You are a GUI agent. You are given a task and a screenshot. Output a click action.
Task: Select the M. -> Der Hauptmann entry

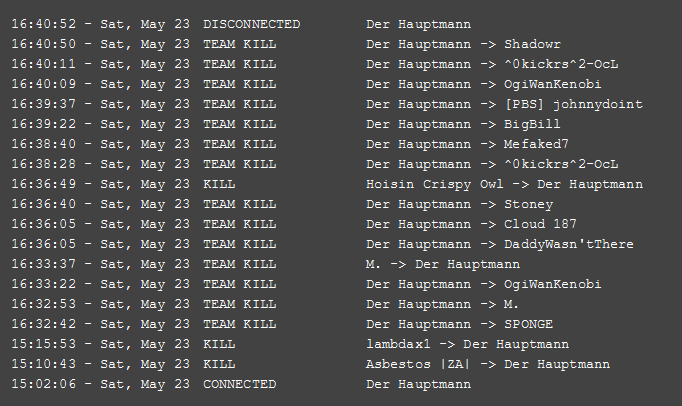click(265, 265)
